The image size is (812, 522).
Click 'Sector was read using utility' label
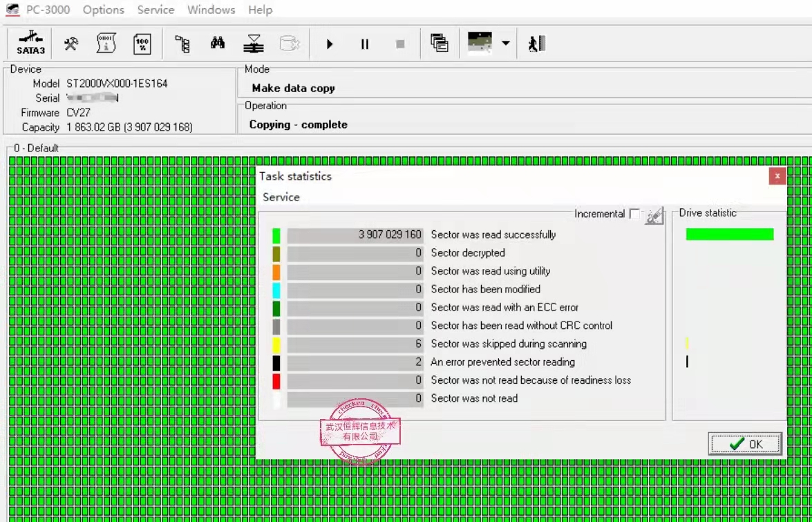click(491, 271)
